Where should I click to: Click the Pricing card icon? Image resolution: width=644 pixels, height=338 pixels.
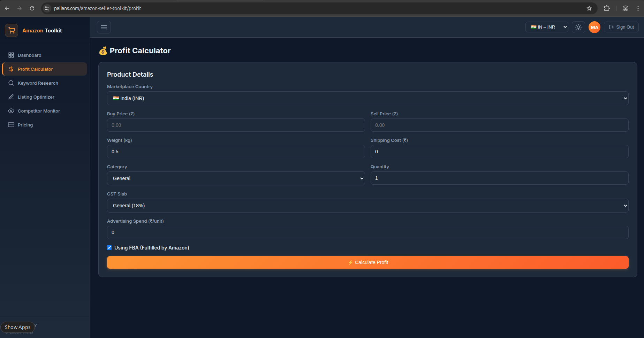pyautogui.click(x=11, y=125)
